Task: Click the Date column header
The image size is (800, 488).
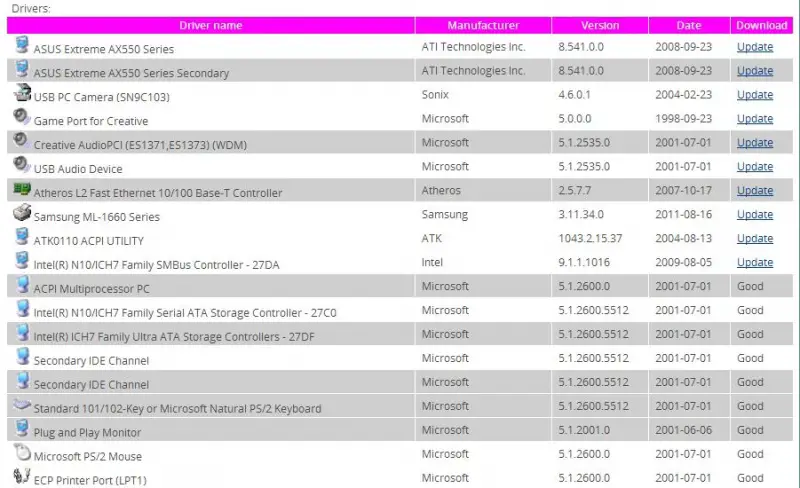Action: (689, 26)
